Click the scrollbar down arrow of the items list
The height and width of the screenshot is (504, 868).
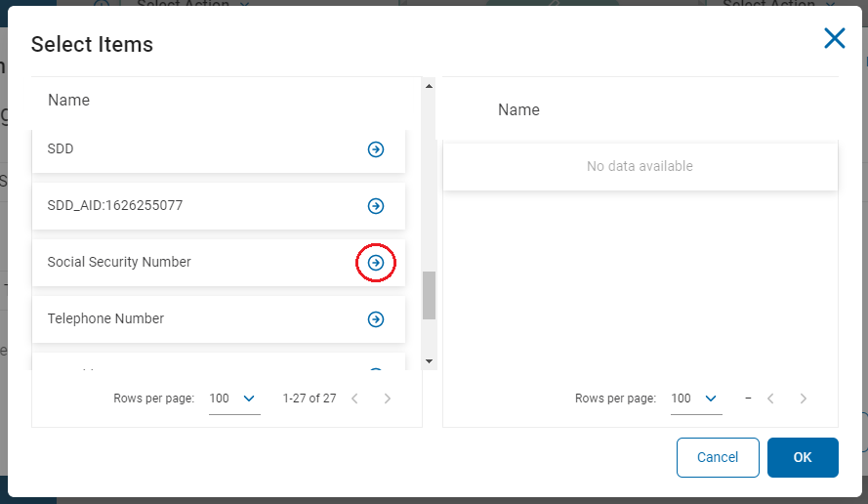tap(429, 361)
